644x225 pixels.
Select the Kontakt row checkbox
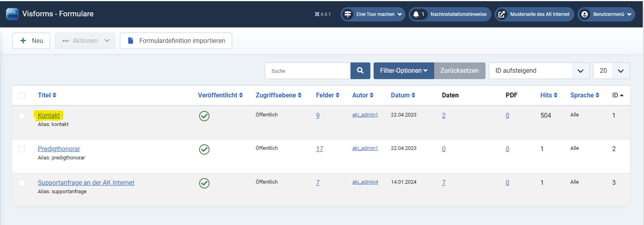22,116
